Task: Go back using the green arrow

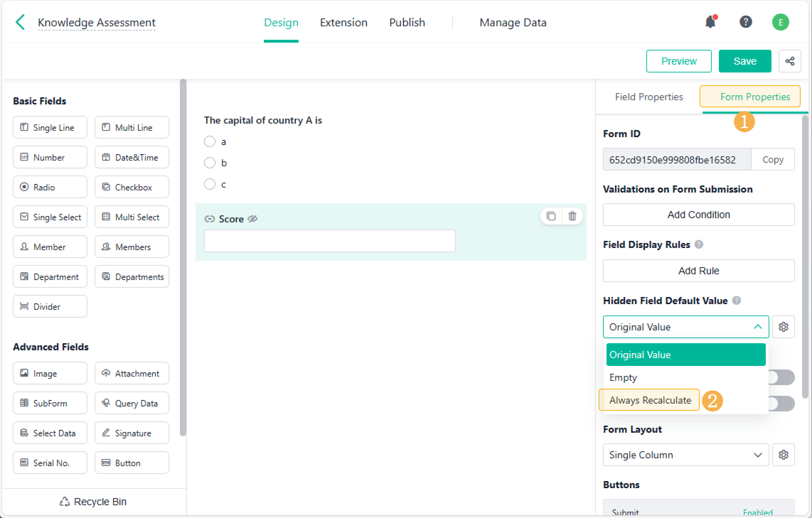Action: (x=20, y=22)
